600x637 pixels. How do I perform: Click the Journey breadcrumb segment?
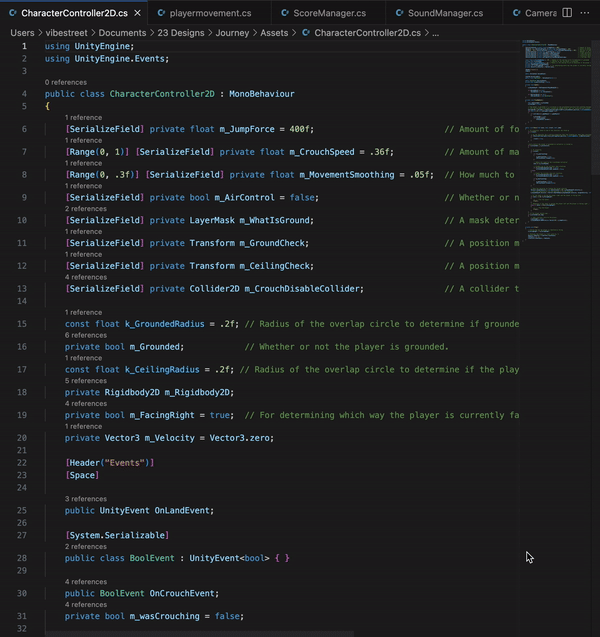(x=232, y=33)
